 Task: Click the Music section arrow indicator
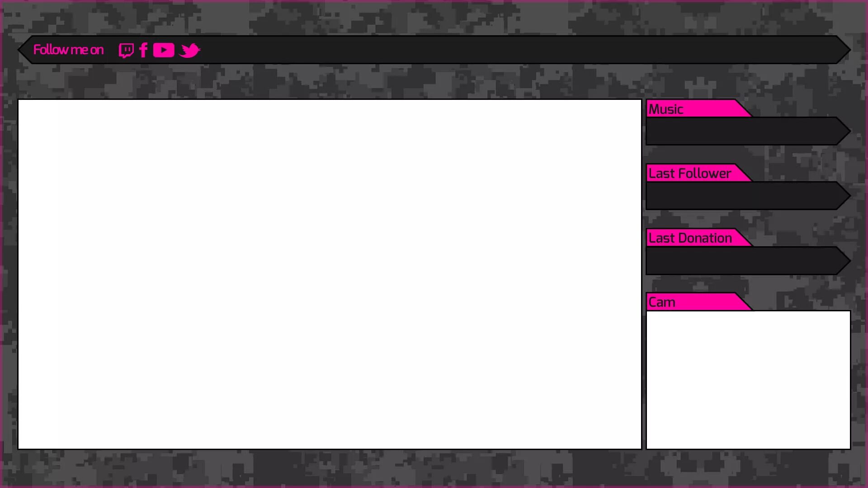pos(845,131)
